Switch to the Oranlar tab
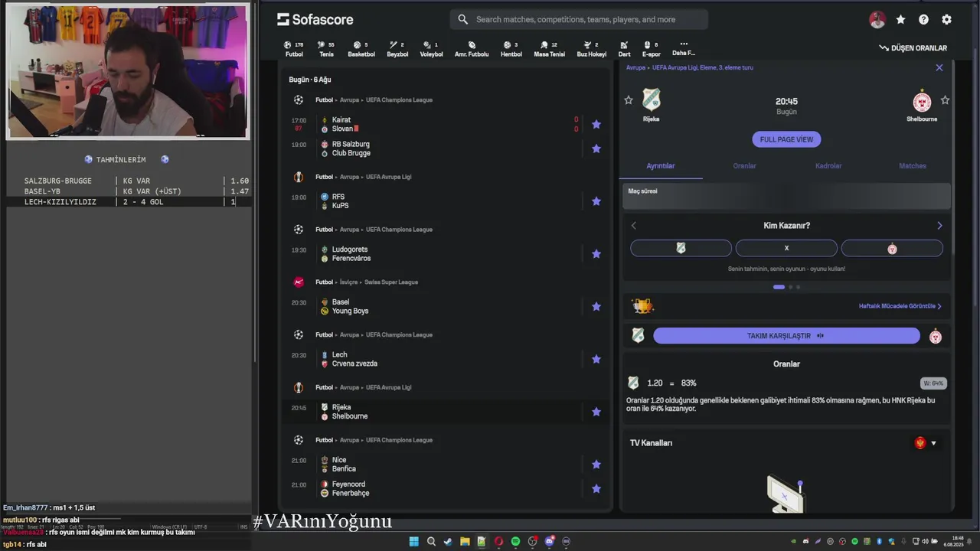 click(x=744, y=166)
